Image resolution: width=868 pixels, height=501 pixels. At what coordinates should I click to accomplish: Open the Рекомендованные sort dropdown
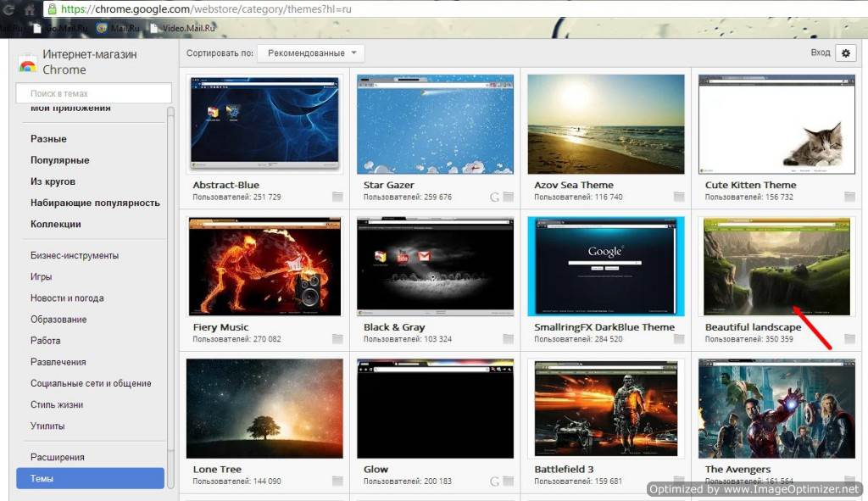310,53
